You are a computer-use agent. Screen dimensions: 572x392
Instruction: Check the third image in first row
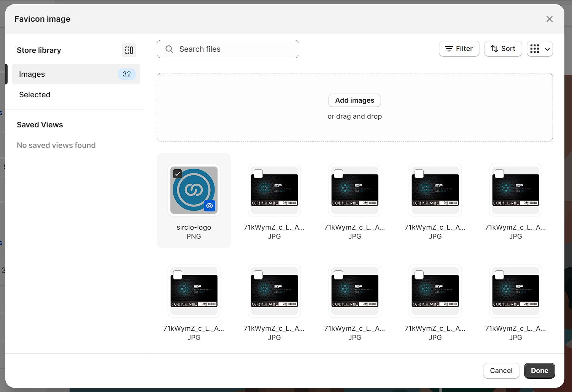point(338,174)
